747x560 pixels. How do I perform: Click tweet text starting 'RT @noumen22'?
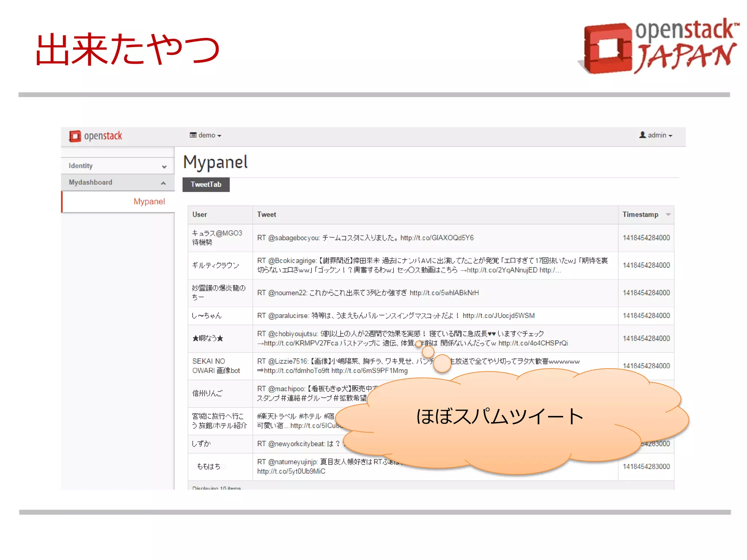coord(368,293)
